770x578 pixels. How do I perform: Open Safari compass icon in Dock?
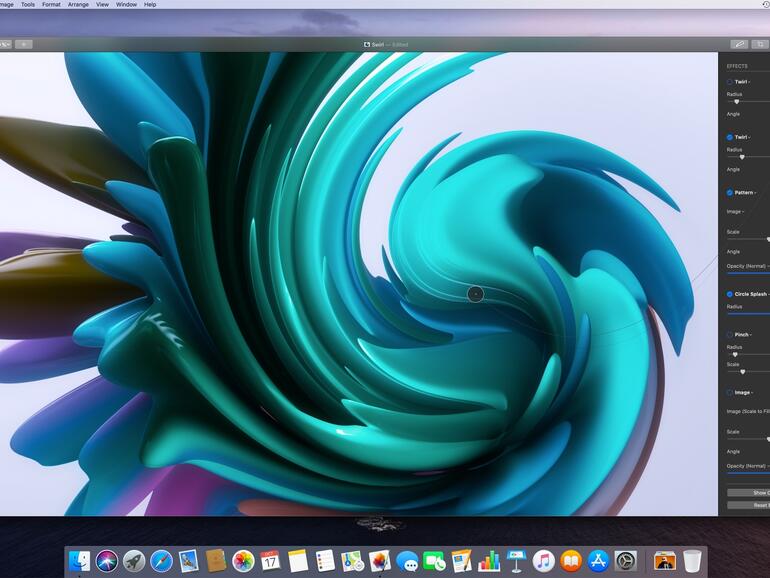(161, 561)
